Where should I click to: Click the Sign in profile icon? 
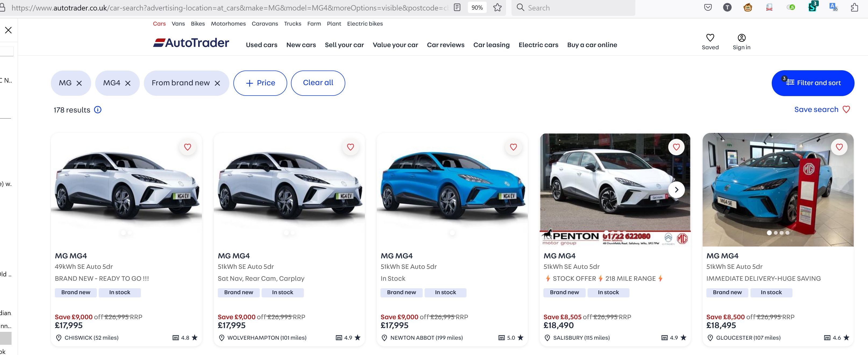tap(741, 38)
